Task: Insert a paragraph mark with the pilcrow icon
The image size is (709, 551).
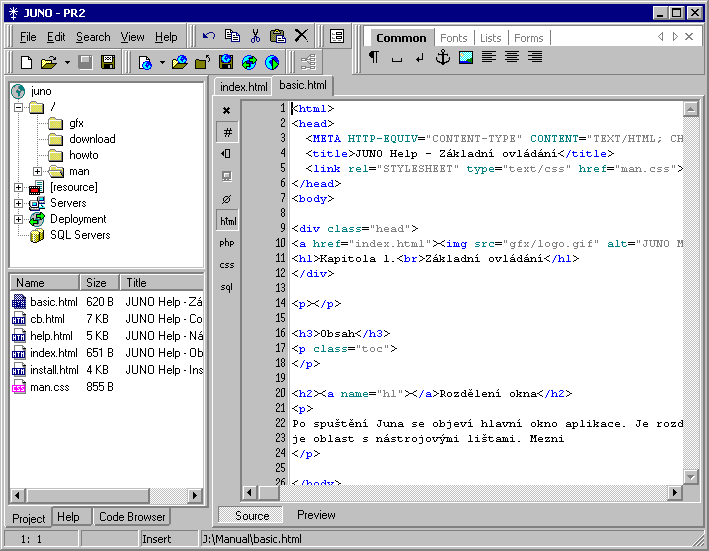Action: 374,58
